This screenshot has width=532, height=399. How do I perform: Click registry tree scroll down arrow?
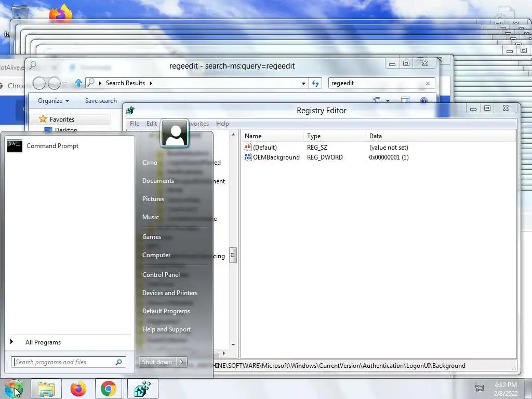[233, 345]
